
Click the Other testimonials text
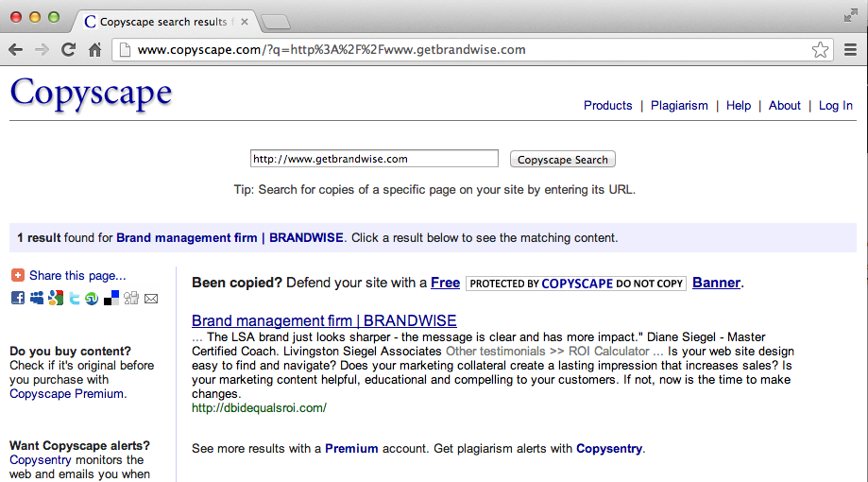[496, 352]
